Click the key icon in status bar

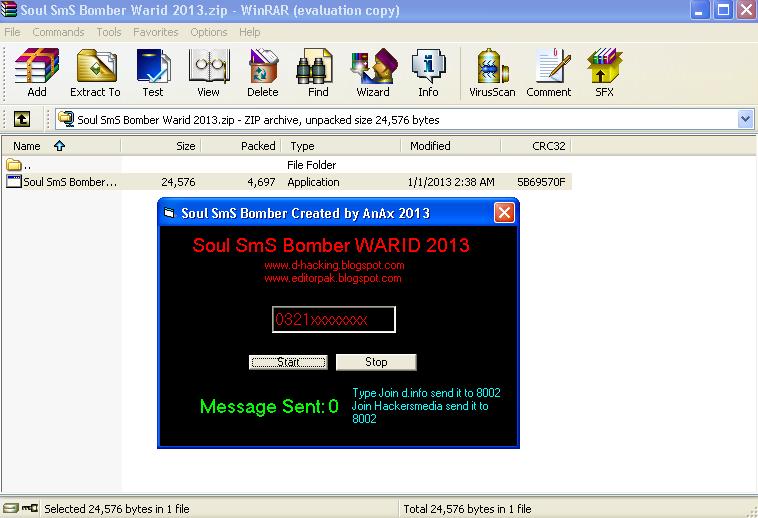30,508
